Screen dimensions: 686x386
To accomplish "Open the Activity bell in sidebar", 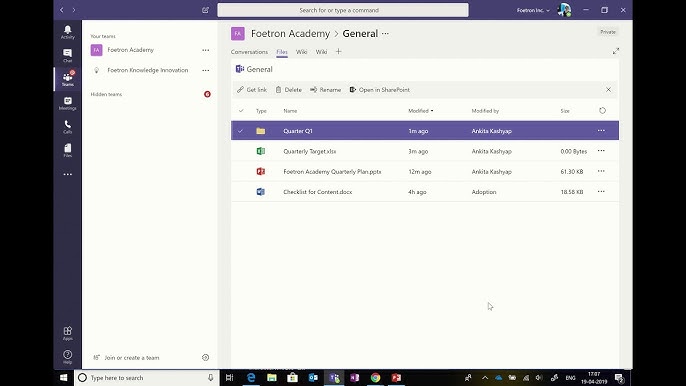I will point(67,32).
